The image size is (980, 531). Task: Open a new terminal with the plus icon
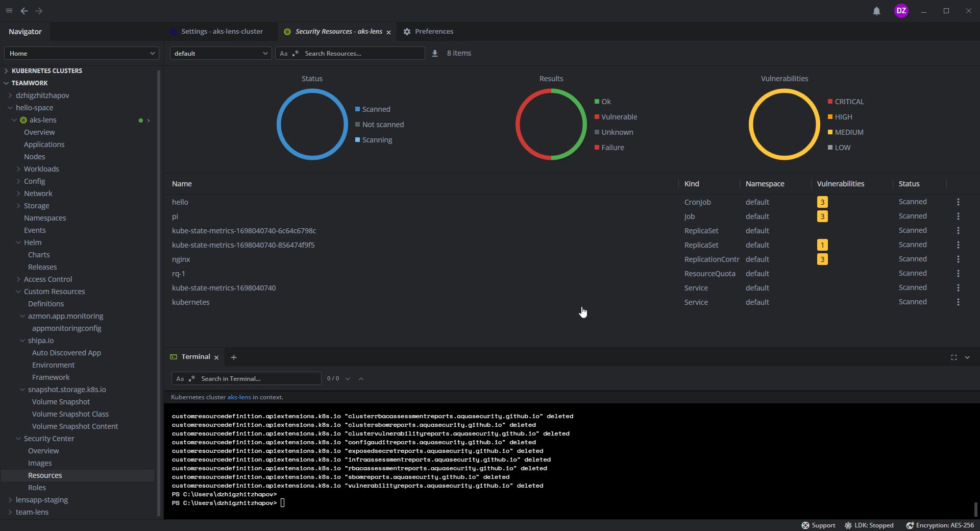(234, 357)
